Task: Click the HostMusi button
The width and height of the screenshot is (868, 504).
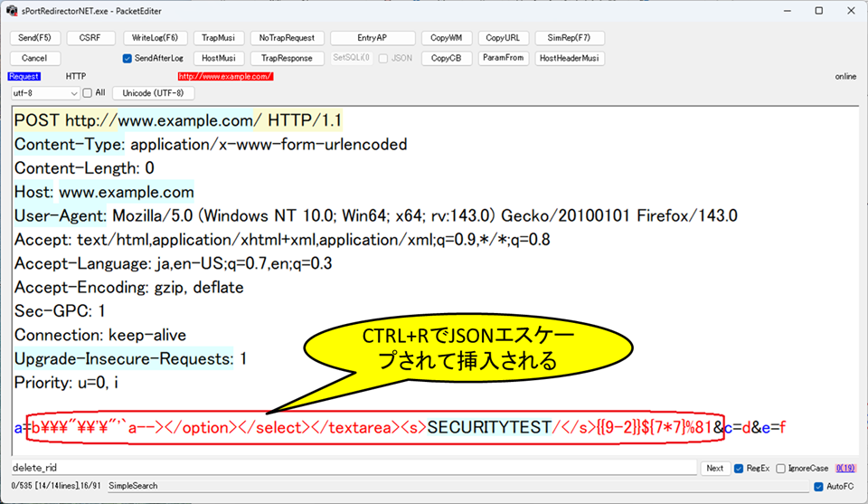Action: [x=218, y=58]
